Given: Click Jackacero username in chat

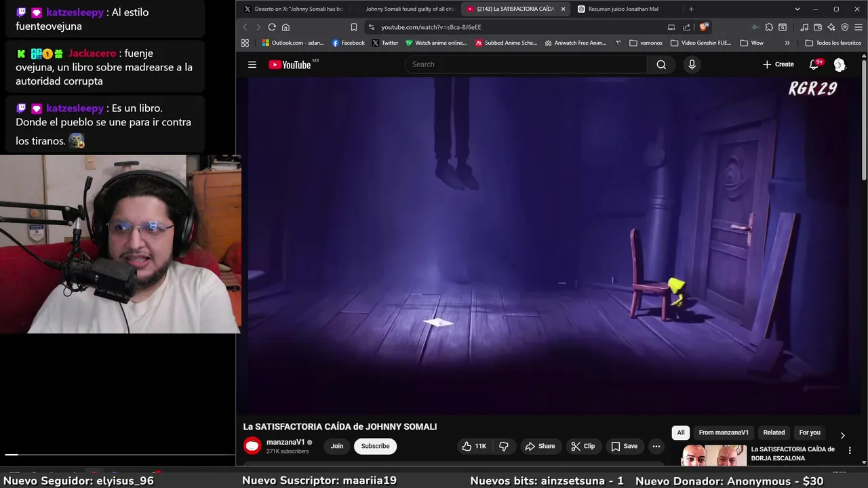Looking at the screenshot, I should pyautogui.click(x=92, y=53).
